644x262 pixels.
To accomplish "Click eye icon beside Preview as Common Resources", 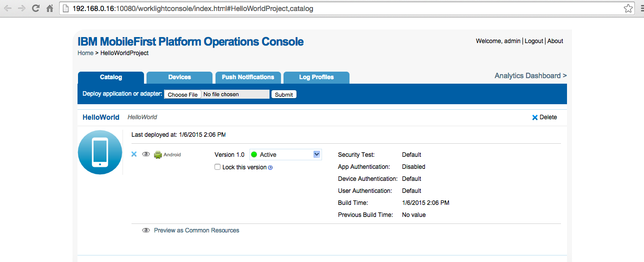I will click(146, 230).
